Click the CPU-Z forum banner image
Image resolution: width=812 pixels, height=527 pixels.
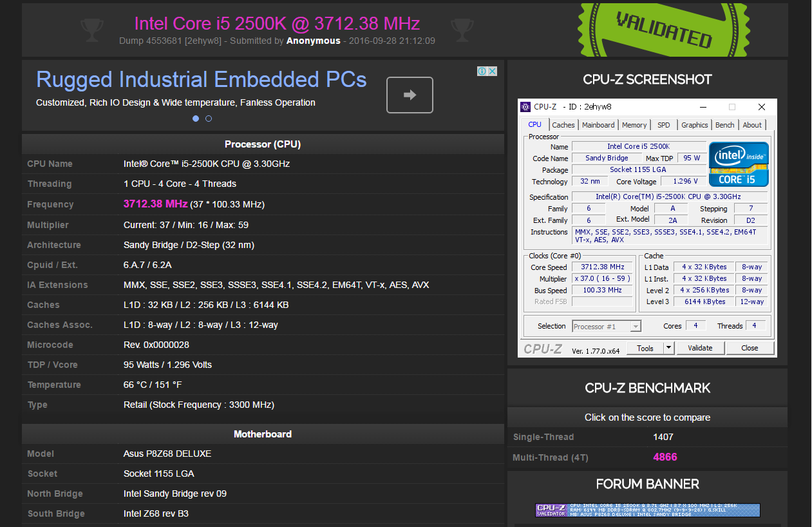(x=648, y=510)
